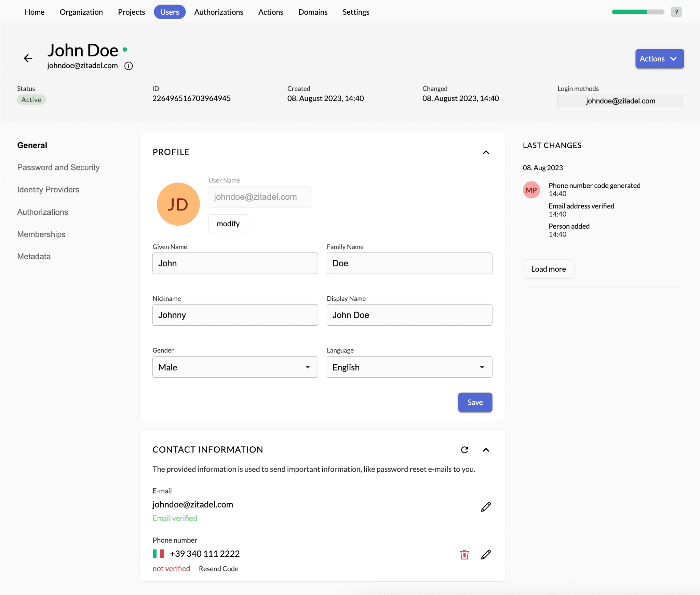This screenshot has height=595, width=700.
Task: Edit the phone number with the pencil icon
Action: click(486, 554)
